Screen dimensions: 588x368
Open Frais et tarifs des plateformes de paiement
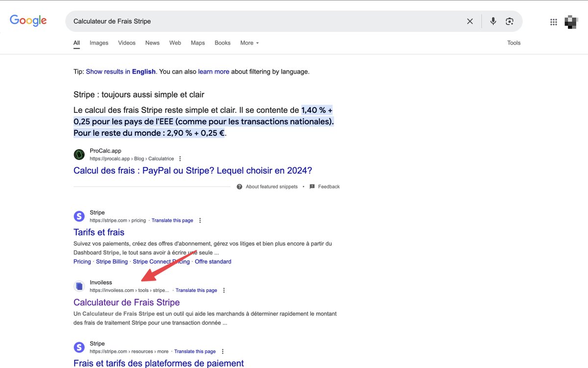click(x=159, y=364)
